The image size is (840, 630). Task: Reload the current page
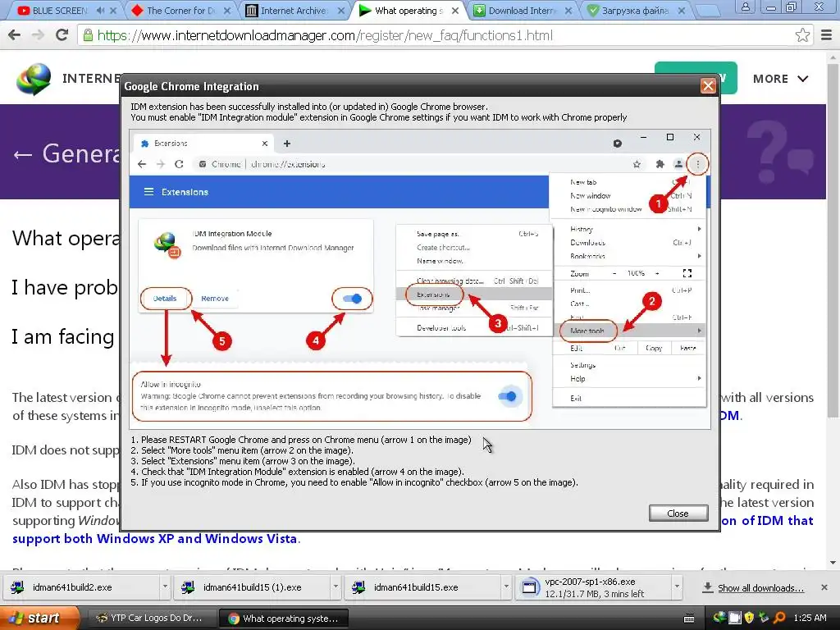(62, 35)
